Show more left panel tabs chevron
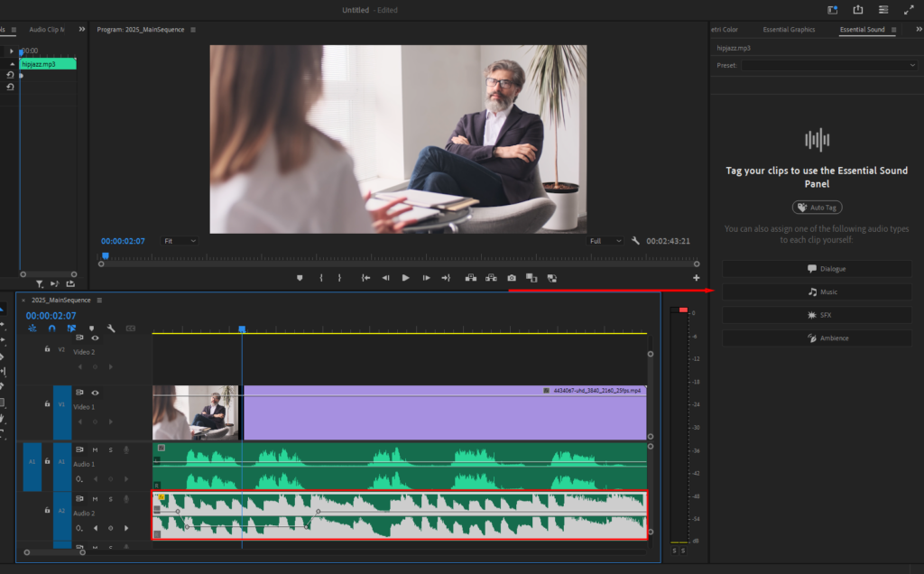 coord(82,29)
